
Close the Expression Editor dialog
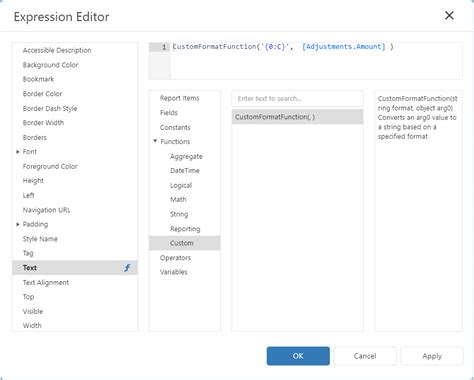[449, 15]
